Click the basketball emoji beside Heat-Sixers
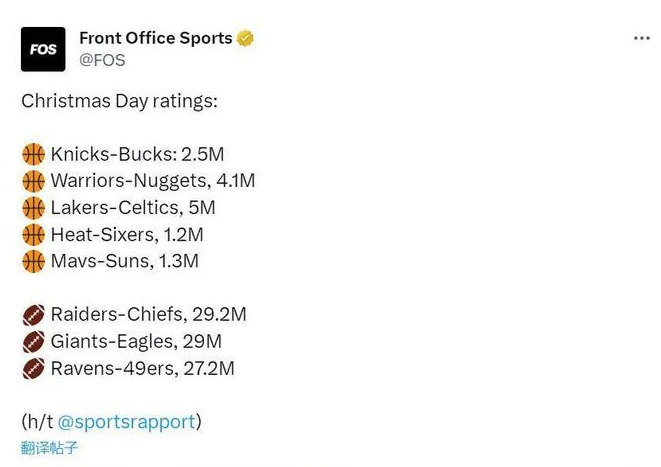The height and width of the screenshot is (467, 661). [33, 235]
